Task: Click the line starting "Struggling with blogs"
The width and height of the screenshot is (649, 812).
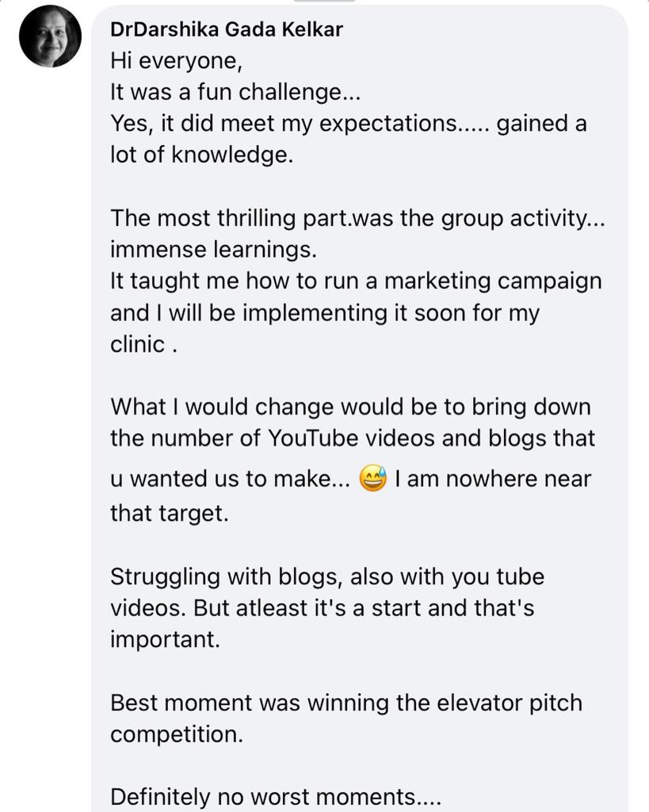Action: [327, 576]
